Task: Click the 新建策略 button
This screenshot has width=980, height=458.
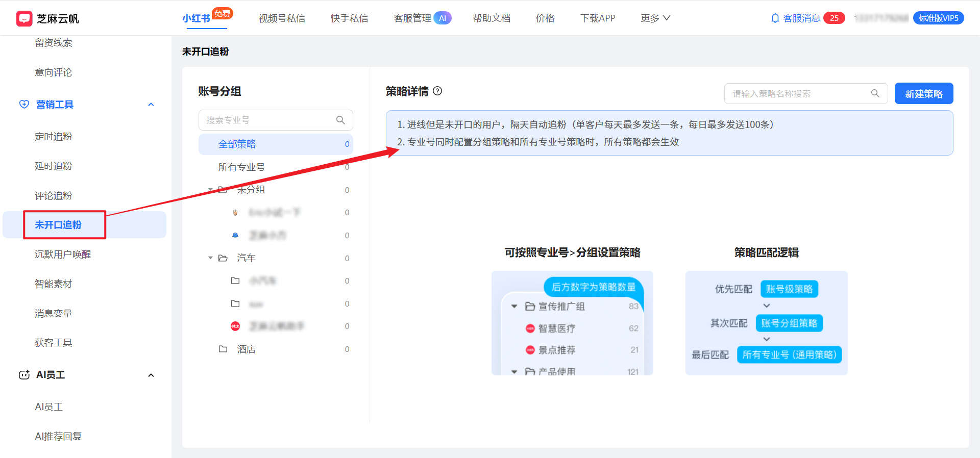Action: [x=924, y=93]
